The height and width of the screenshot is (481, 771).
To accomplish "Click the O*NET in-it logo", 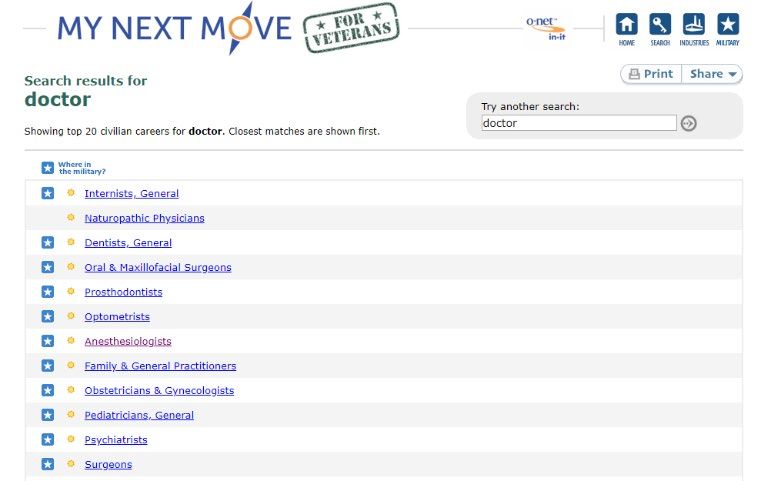I will pyautogui.click(x=546, y=28).
